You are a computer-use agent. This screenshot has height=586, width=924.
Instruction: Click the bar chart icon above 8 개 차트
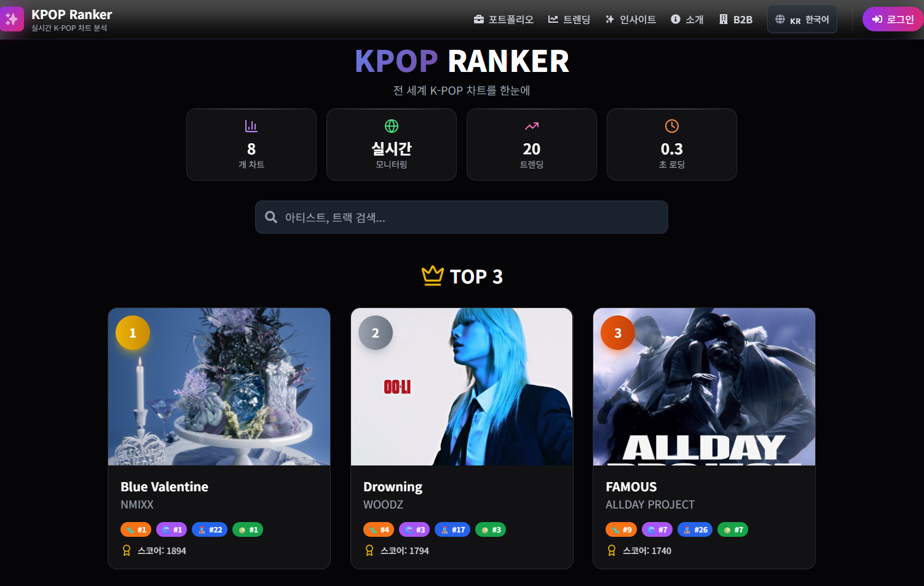coord(251,126)
